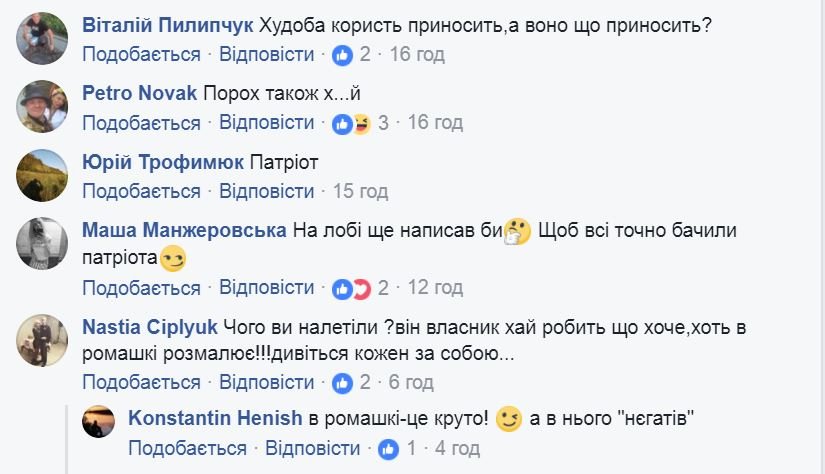Like Віталій Пилипчук's comment via Подобається

(x=141, y=54)
